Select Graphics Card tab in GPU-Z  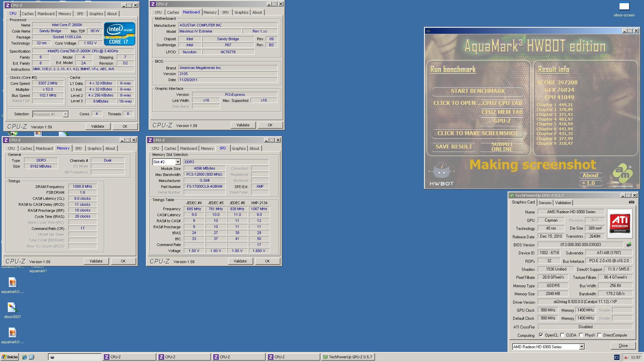pos(523,202)
